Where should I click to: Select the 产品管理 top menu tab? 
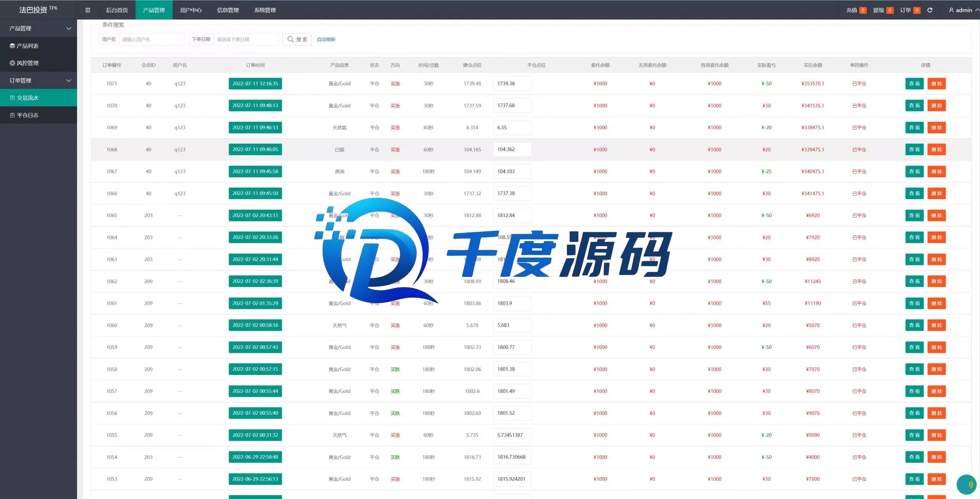pyautogui.click(x=154, y=10)
